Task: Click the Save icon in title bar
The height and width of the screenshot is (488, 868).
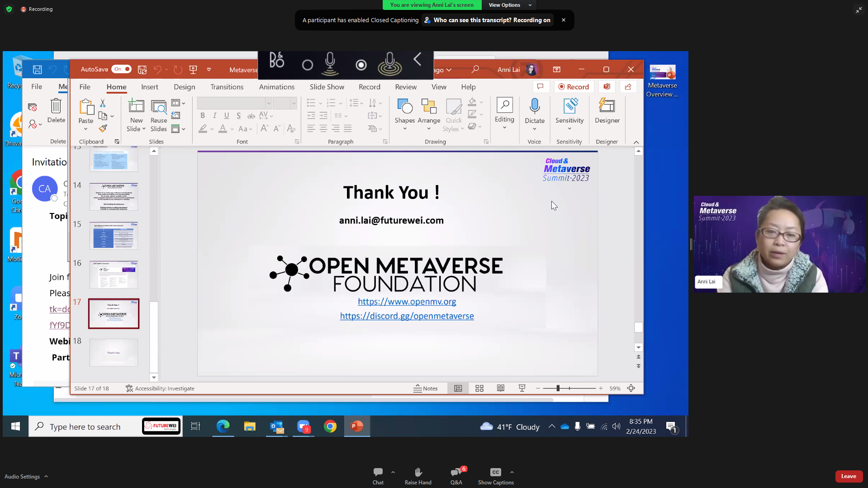Action: click(142, 69)
